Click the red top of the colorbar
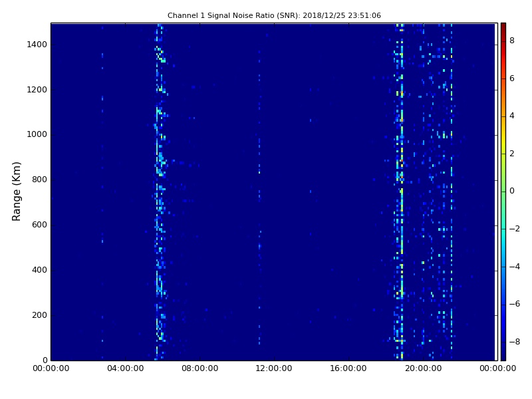 click(503, 29)
